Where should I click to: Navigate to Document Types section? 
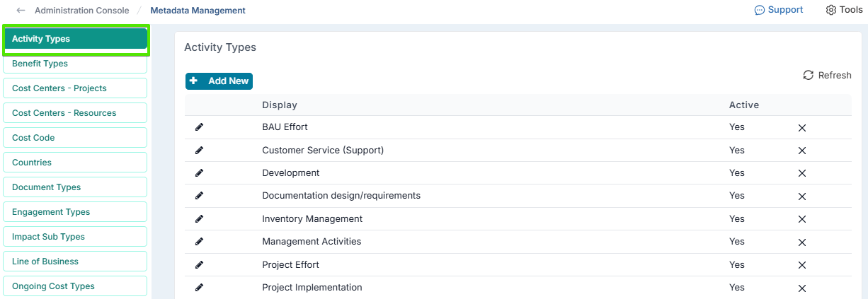pyautogui.click(x=75, y=187)
